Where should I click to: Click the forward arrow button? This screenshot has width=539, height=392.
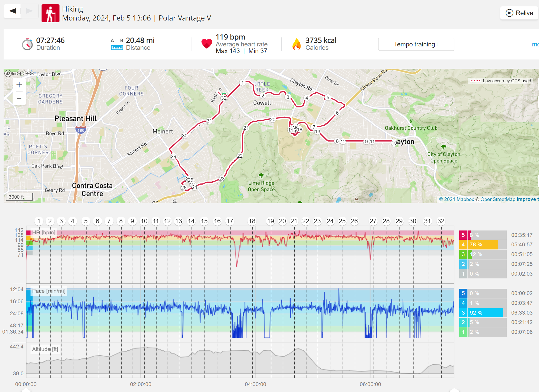tap(29, 11)
